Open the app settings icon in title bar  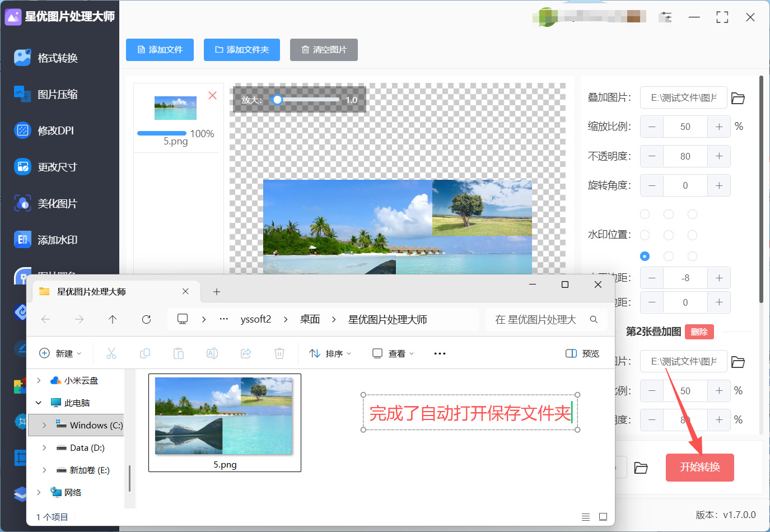tap(665, 17)
